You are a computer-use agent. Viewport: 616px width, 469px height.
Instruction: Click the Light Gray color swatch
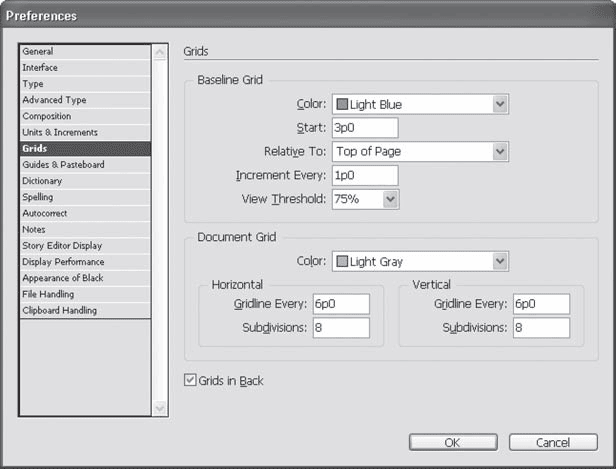pyautogui.click(x=341, y=261)
